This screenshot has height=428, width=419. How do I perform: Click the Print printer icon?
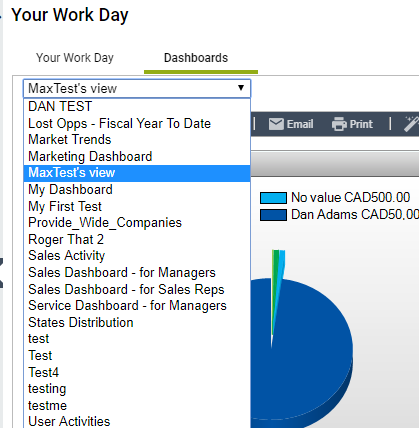pos(339,124)
